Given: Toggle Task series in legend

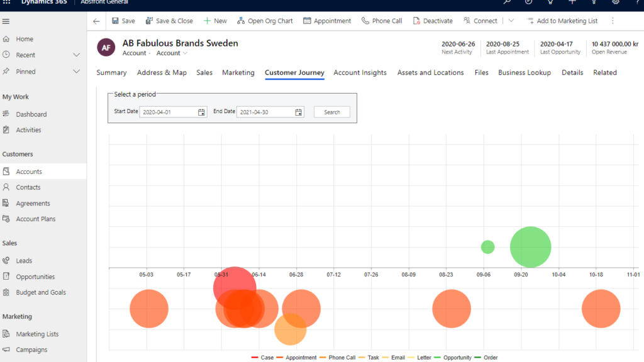Looking at the screenshot, I should point(369,358).
